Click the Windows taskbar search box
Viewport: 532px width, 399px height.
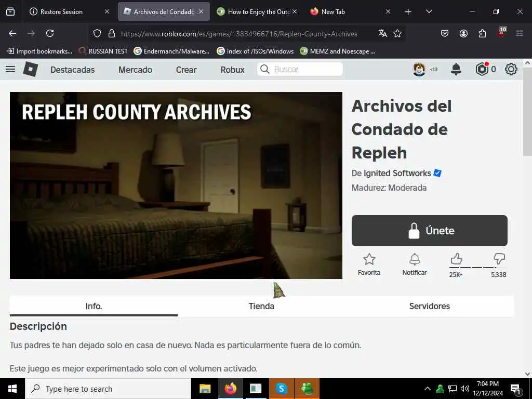point(108,389)
